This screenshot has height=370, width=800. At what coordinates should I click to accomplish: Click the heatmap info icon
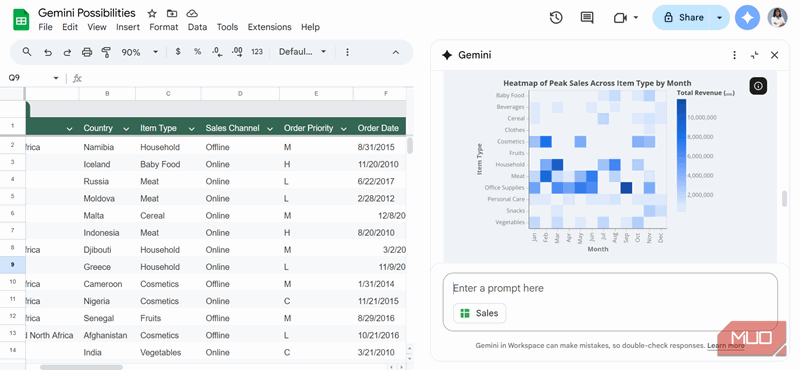(x=758, y=86)
